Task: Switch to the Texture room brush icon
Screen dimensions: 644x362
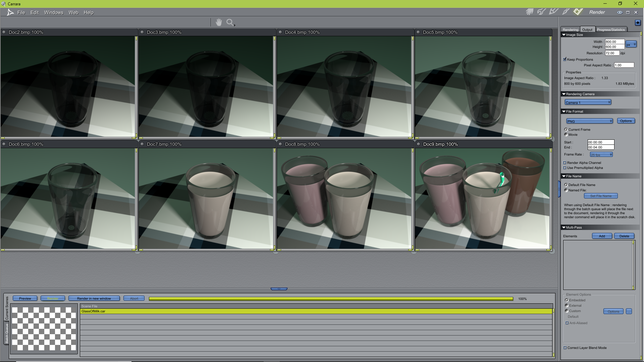Action: click(x=566, y=12)
